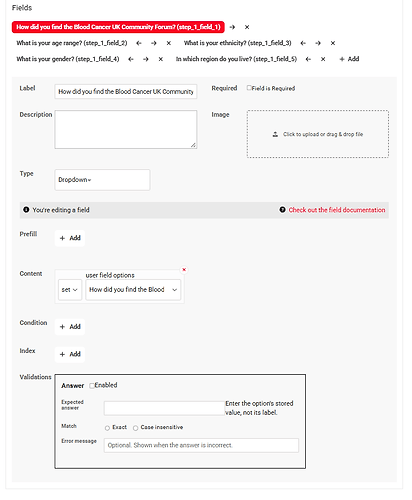The height and width of the screenshot is (500, 412).
Task: Move ethnicity field right
Action: pyautogui.click(x=318, y=43)
